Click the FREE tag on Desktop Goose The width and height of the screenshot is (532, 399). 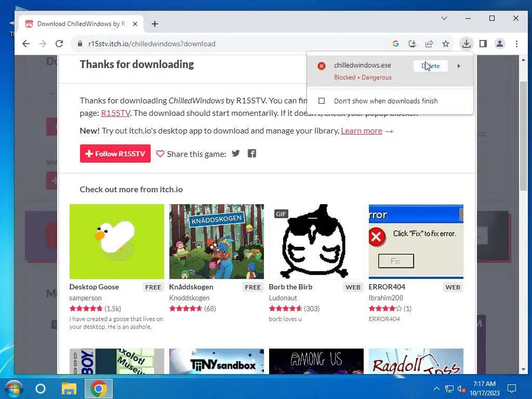153,287
